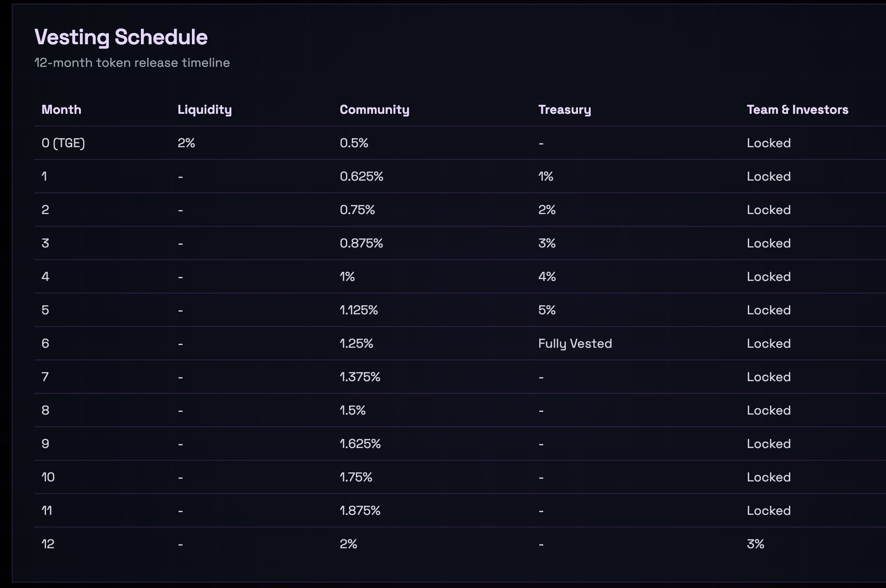
Task: Click the Locked cell in TGE row
Action: pyautogui.click(x=769, y=143)
